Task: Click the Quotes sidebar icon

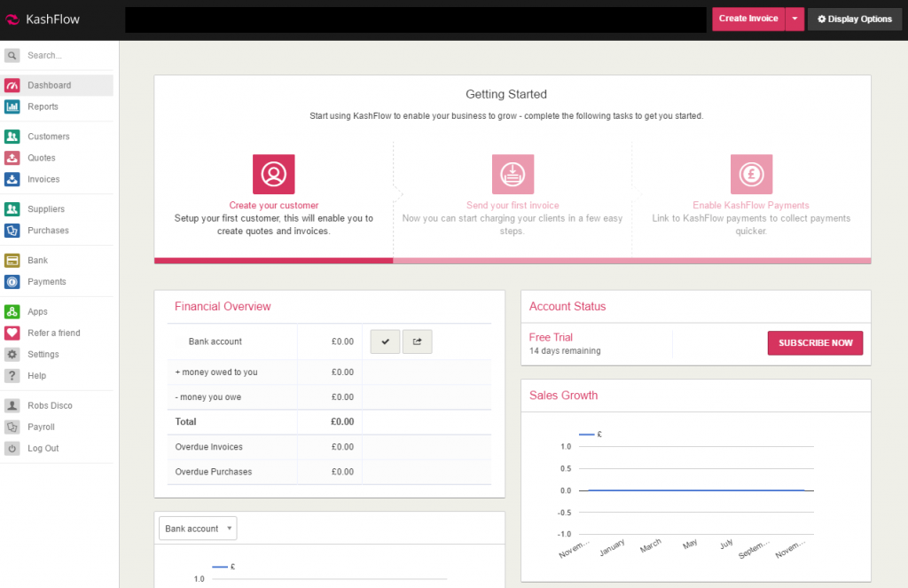Action: tap(12, 158)
